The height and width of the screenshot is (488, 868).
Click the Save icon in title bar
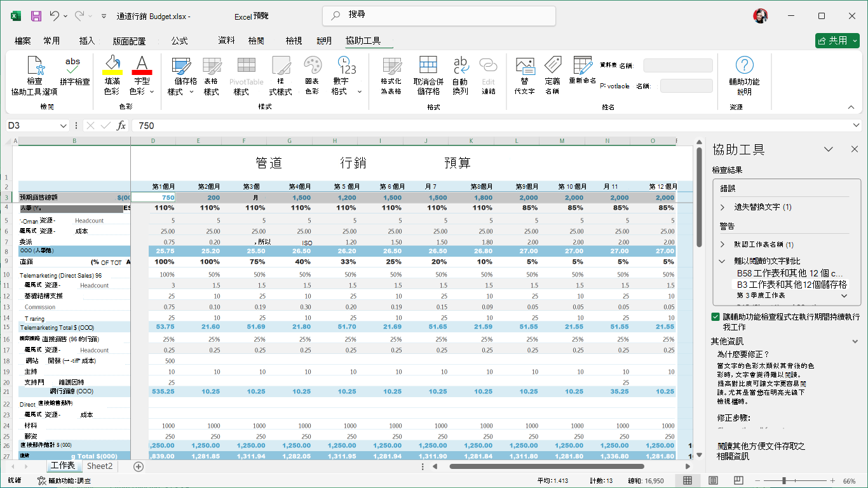(36, 16)
